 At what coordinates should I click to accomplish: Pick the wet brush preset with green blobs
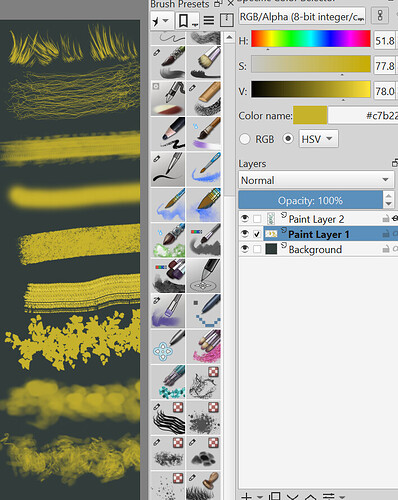168,240
